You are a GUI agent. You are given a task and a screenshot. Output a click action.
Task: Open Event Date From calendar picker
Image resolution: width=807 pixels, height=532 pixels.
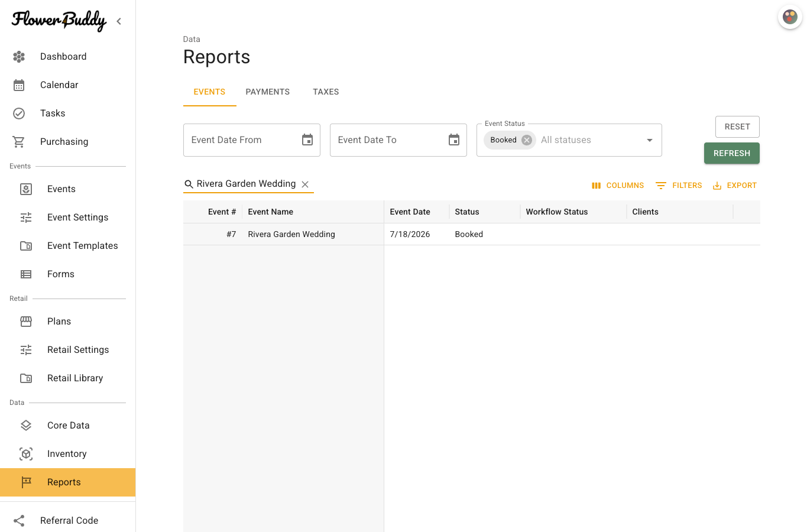coord(307,140)
